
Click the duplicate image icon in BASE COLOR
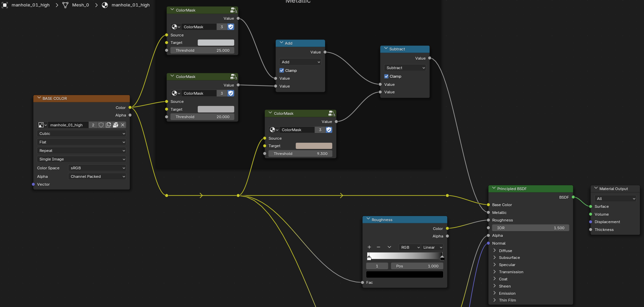pyautogui.click(x=108, y=125)
